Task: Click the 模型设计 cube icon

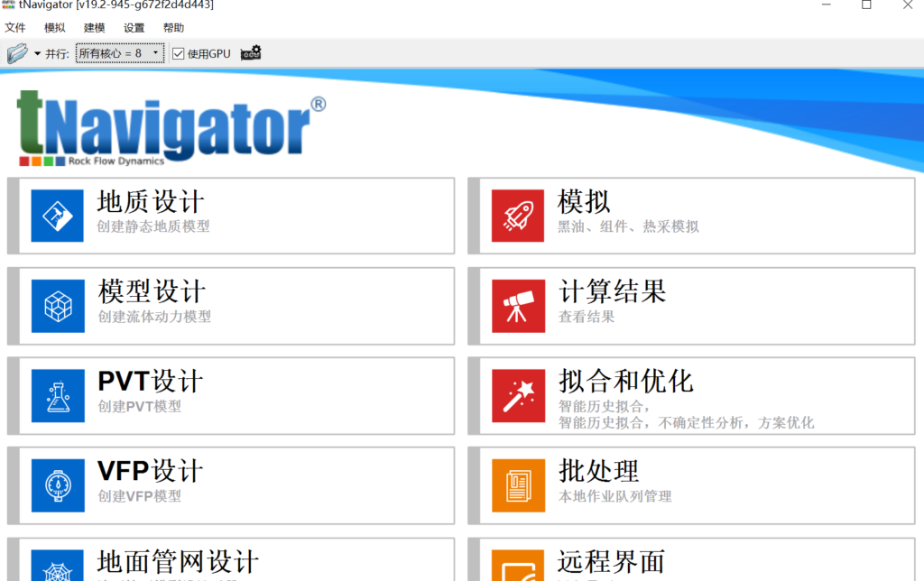Action: 58,306
